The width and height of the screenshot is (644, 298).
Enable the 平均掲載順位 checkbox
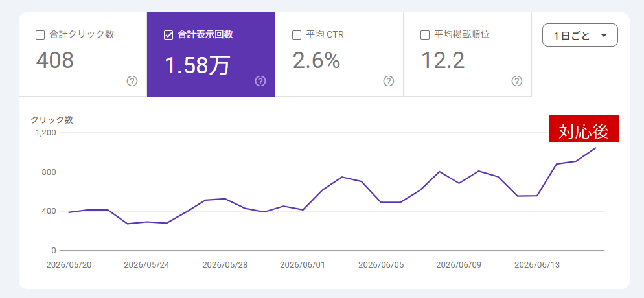pos(425,35)
